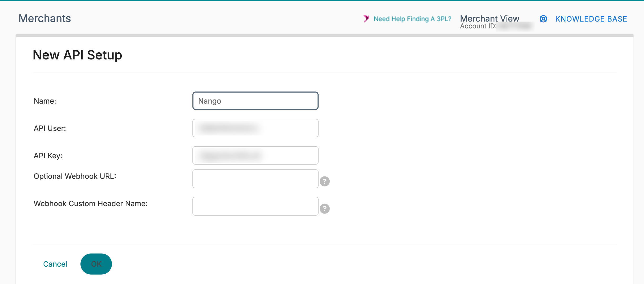
Task: Click the Name: label
Action: (x=45, y=101)
